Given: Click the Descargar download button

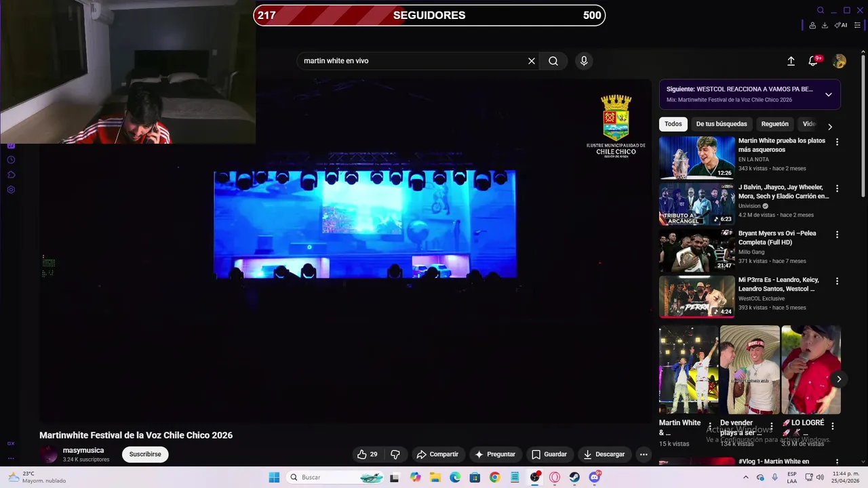Looking at the screenshot, I should point(604,454).
